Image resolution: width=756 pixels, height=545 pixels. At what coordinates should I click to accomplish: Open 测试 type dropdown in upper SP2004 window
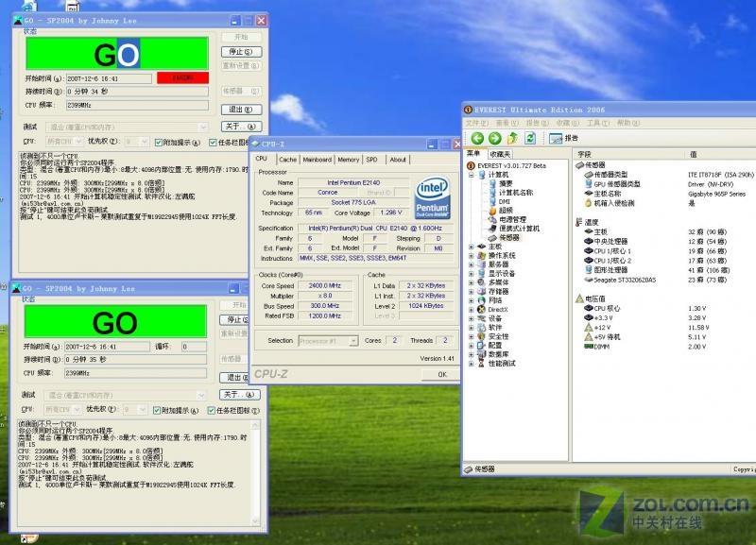click(x=203, y=128)
